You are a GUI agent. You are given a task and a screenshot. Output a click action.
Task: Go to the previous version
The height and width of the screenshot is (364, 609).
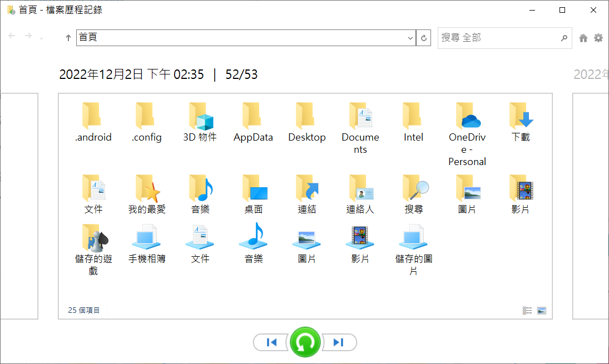click(x=271, y=342)
